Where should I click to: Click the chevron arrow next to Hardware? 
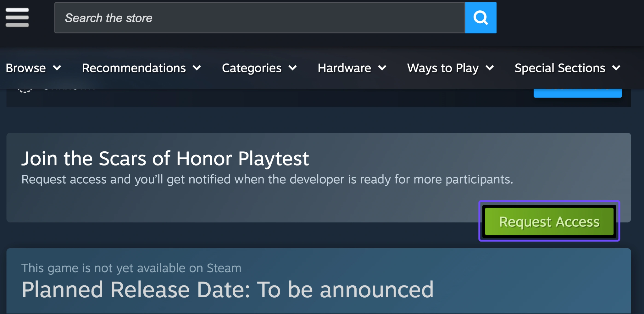coord(382,68)
